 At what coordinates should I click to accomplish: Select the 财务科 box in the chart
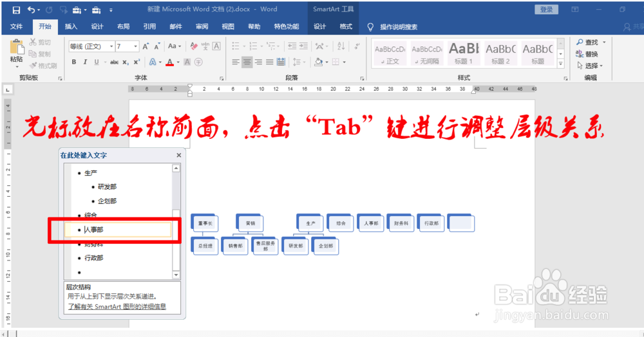[401, 223]
